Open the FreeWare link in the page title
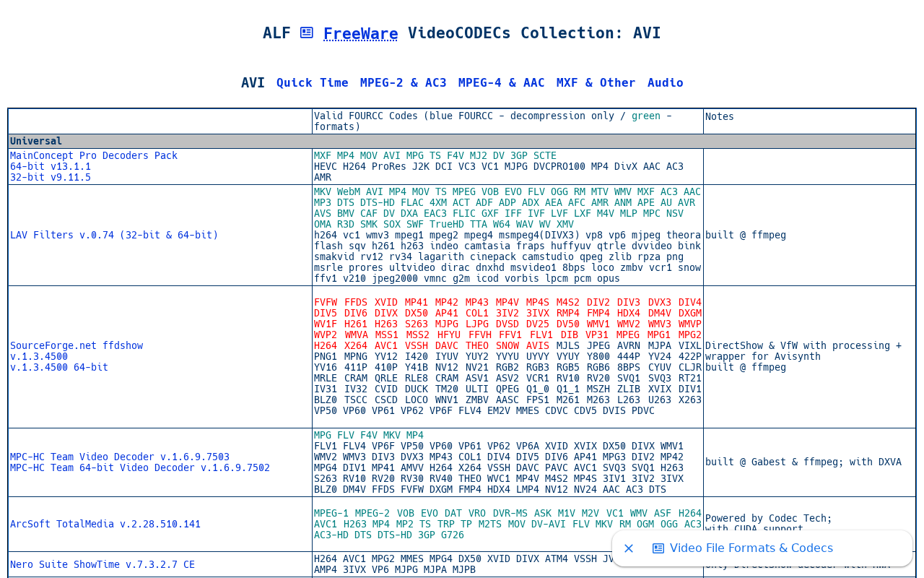Screen dimensions: 924x578 (x=360, y=33)
